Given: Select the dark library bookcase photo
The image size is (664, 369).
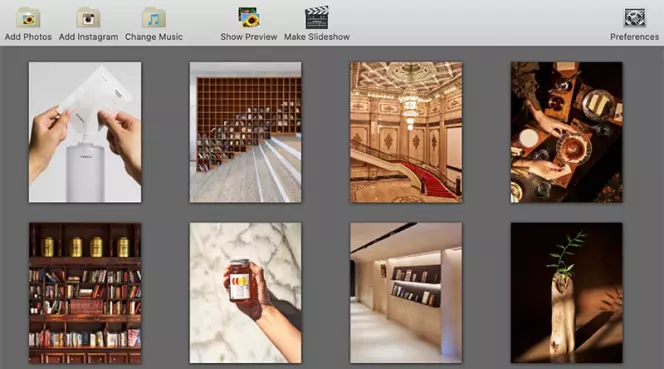Looking at the screenshot, I should pyautogui.click(x=85, y=293).
